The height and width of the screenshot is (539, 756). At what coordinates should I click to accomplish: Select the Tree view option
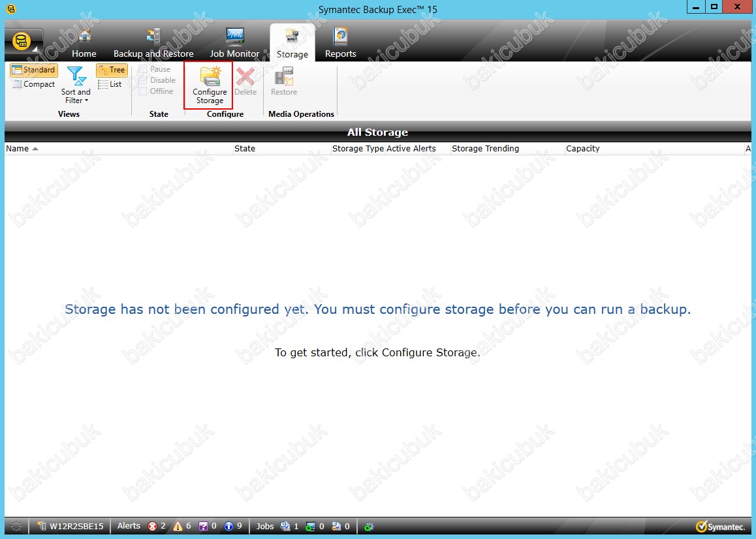tap(112, 70)
